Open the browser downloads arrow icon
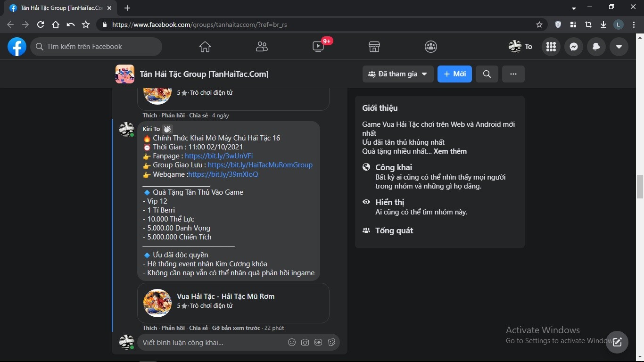This screenshot has width=644, height=362. click(x=603, y=25)
